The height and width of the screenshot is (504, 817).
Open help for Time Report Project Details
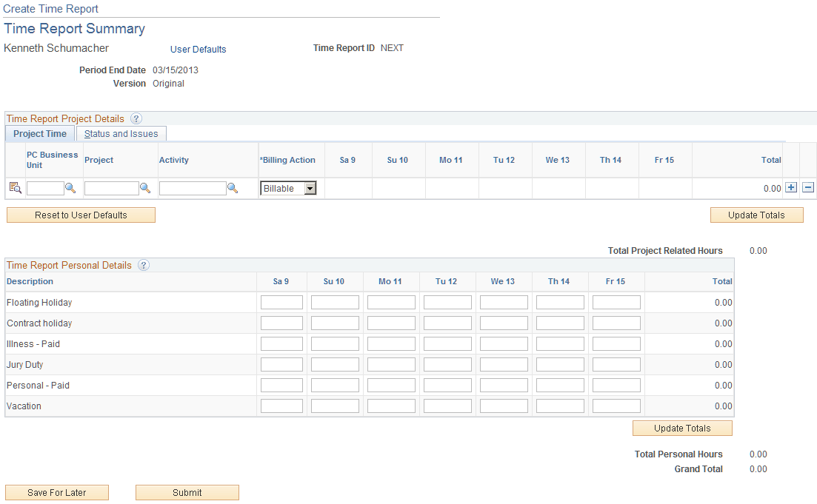[x=137, y=118]
